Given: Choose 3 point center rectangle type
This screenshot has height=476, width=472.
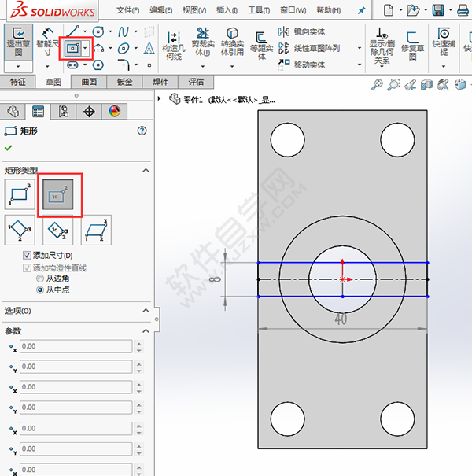Looking at the screenshot, I should click(x=57, y=230).
